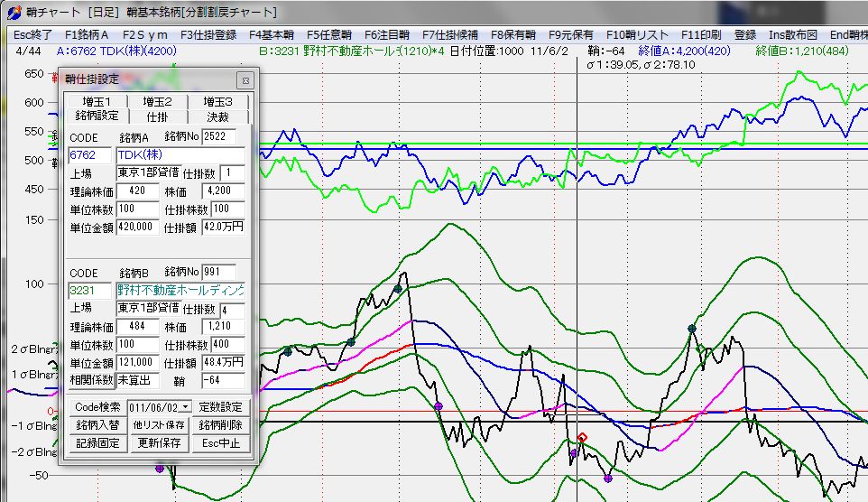Click the 他リスト保存 button
The width and height of the screenshot is (868, 502).
[159, 425]
